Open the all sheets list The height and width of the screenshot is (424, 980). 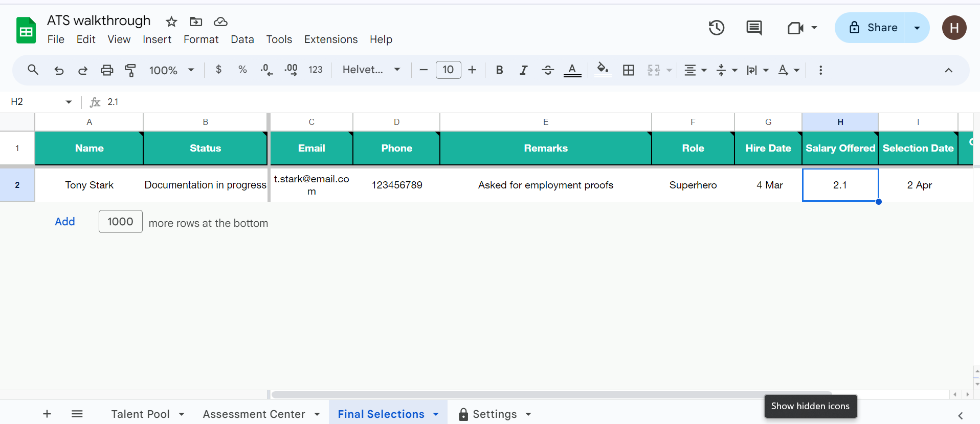[x=77, y=414]
